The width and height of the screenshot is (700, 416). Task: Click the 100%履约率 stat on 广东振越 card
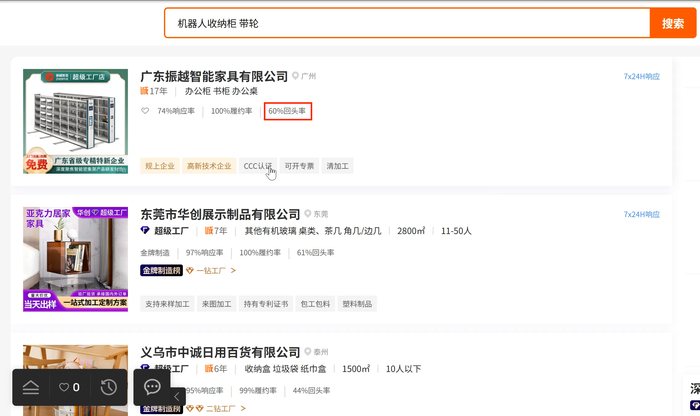(x=231, y=111)
